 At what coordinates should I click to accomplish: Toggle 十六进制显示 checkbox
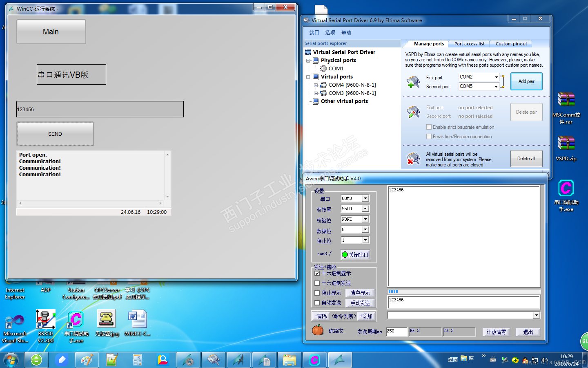click(317, 273)
